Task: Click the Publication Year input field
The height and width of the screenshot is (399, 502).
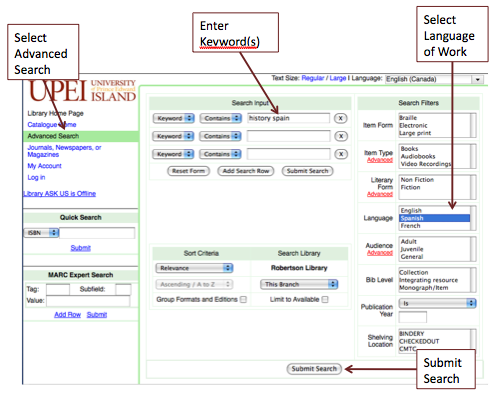Action: 413,317
